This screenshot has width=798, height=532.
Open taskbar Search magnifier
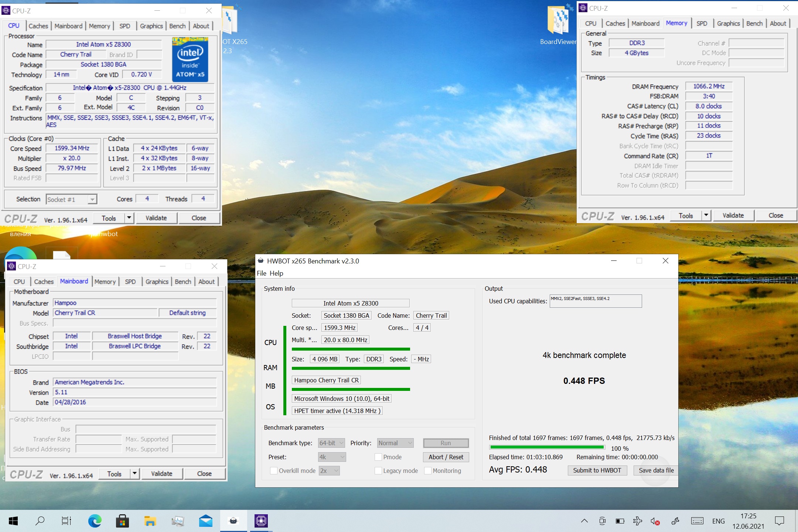pos(40,521)
